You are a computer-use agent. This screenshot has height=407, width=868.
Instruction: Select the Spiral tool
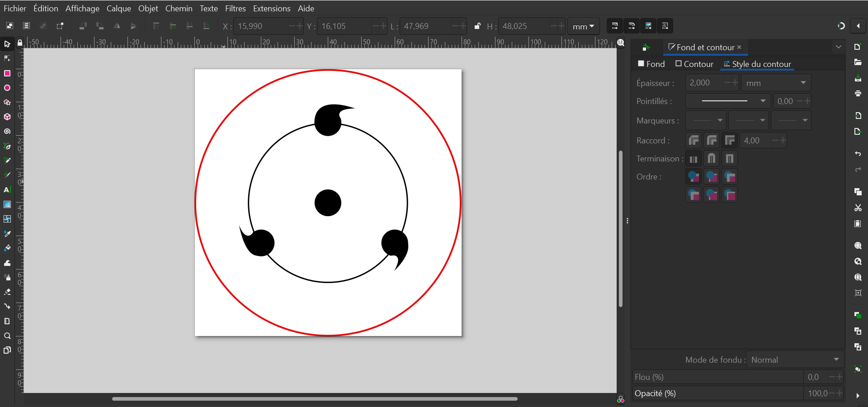[x=7, y=132]
